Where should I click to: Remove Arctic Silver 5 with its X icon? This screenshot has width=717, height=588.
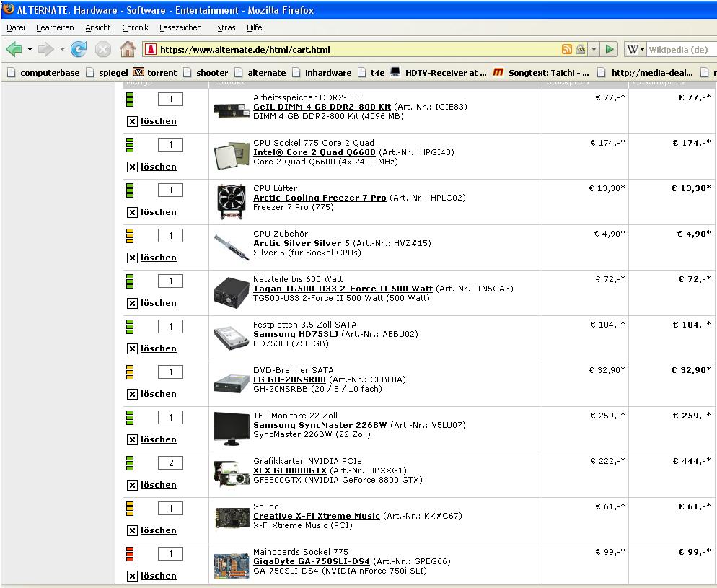(x=132, y=258)
